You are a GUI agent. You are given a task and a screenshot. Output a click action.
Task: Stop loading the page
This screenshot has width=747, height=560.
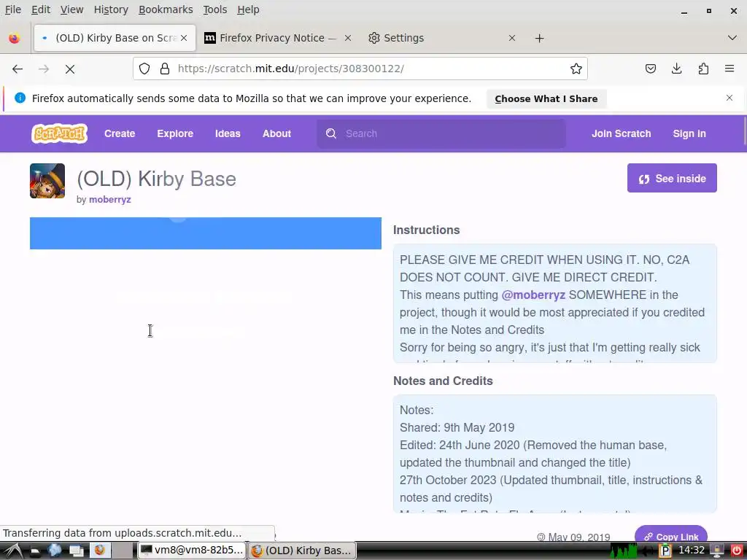click(70, 69)
